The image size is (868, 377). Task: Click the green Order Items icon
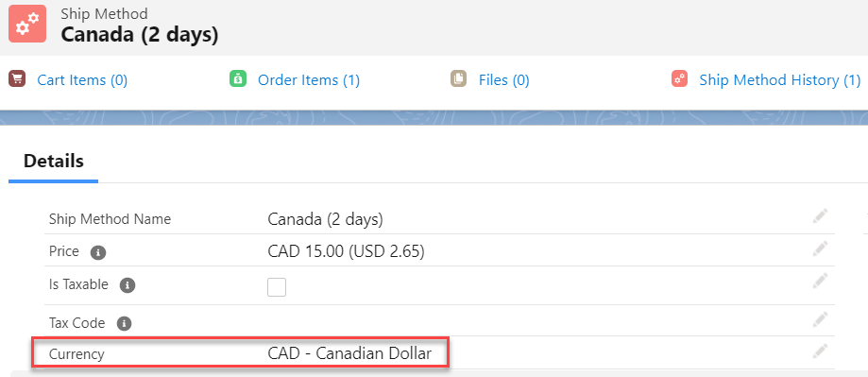point(237,79)
